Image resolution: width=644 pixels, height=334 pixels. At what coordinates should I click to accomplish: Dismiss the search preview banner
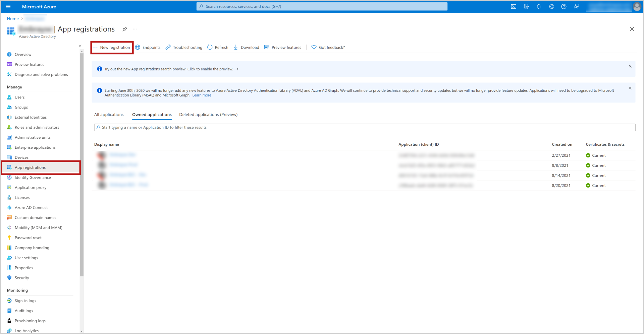click(630, 66)
